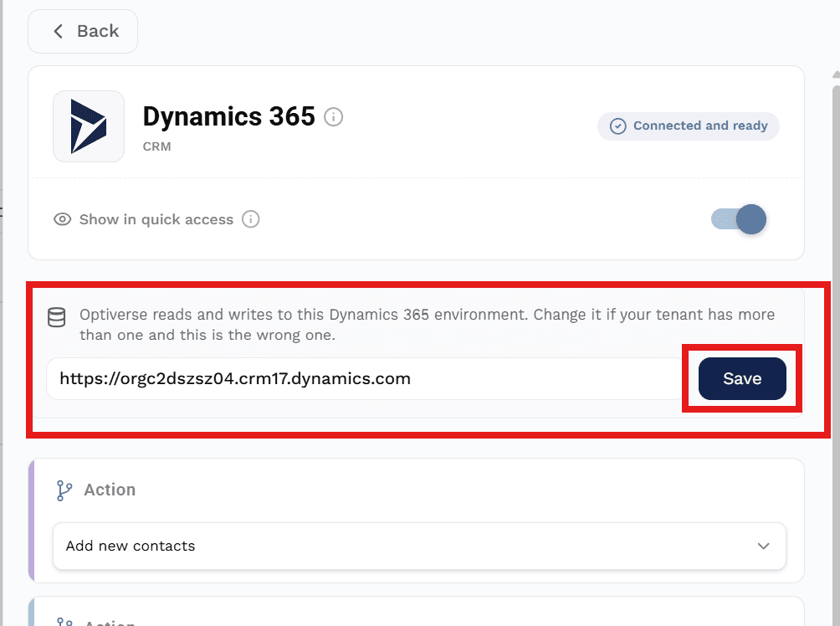Open the Add new contacts dropdown
Image resolution: width=840 pixels, height=626 pixels.
pyautogui.click(x=419, y=546)
